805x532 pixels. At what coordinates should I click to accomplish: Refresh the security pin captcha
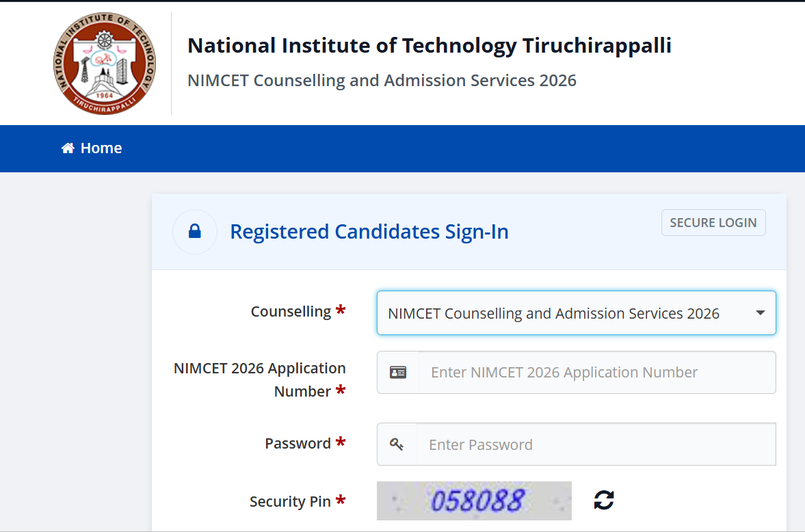pyautogui.click(x=604, y=500)
